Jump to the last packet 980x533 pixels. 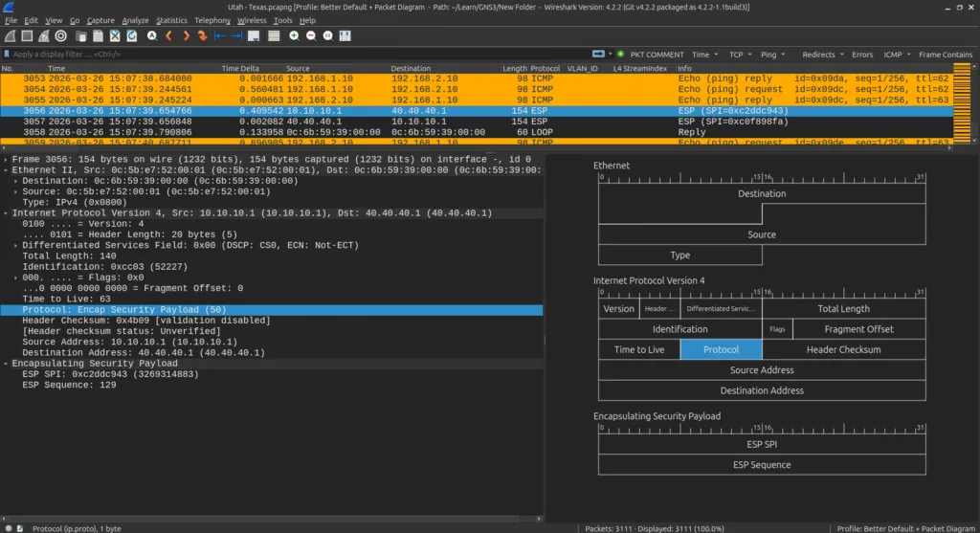236,36
